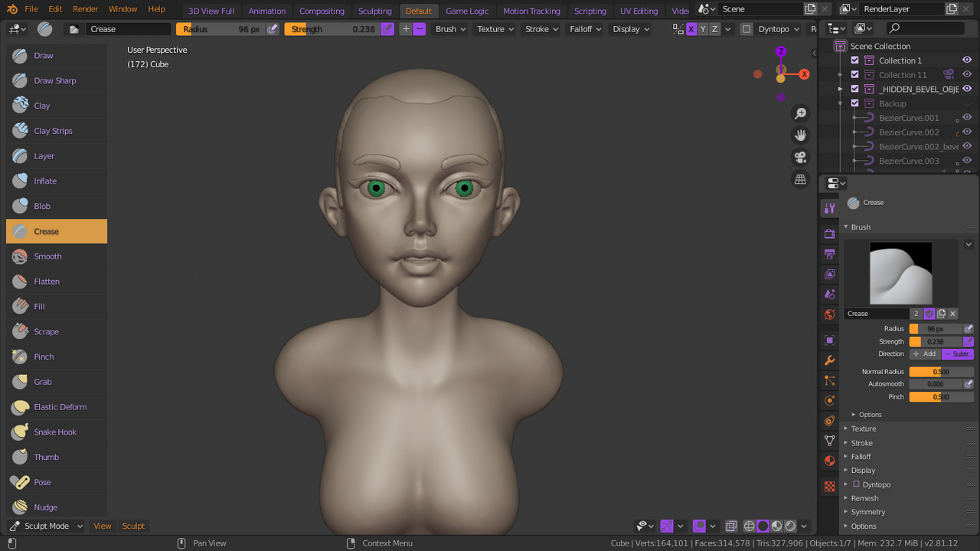Switch to the UV Editing workspace tab

coord(639,11)
